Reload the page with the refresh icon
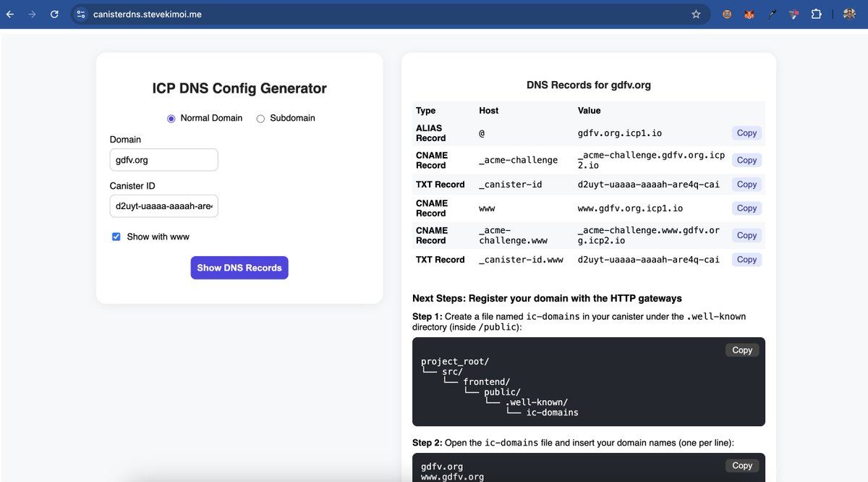Viewport: 868px width, 482px height. [x=54, y=14]
